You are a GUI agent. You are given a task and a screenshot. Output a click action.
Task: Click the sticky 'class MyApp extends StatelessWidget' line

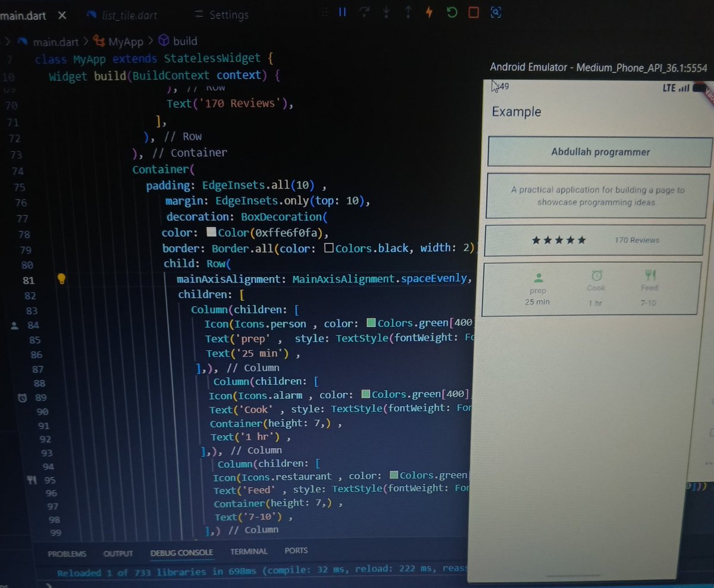[x=154, y=59]
